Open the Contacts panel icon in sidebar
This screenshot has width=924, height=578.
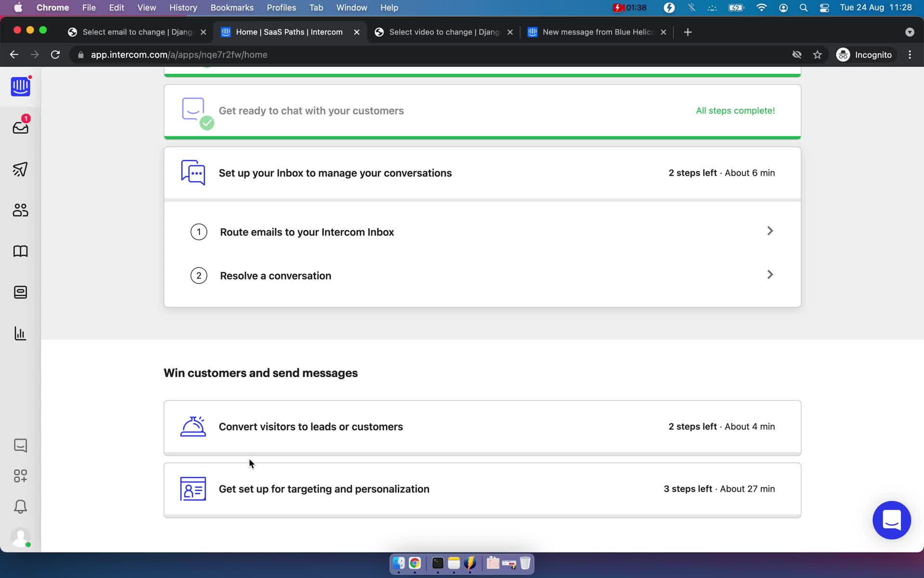pyautogui.click(x=20, y=210)
